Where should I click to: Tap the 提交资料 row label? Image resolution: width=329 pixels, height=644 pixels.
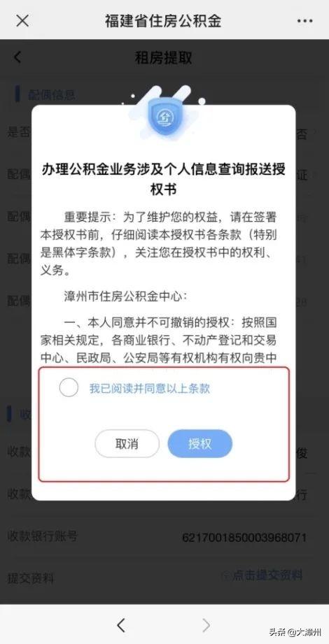click(x=31, y=578)
